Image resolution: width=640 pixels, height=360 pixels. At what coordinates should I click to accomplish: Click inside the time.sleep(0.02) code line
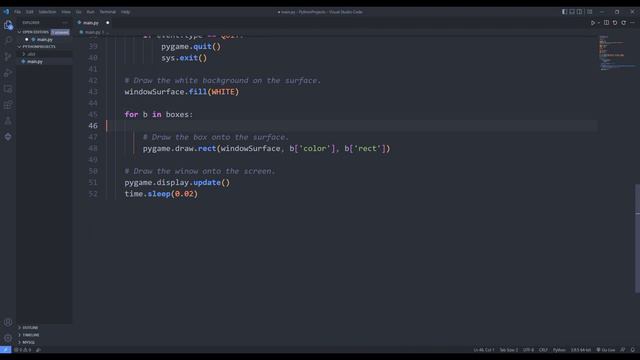coord(161,194)
